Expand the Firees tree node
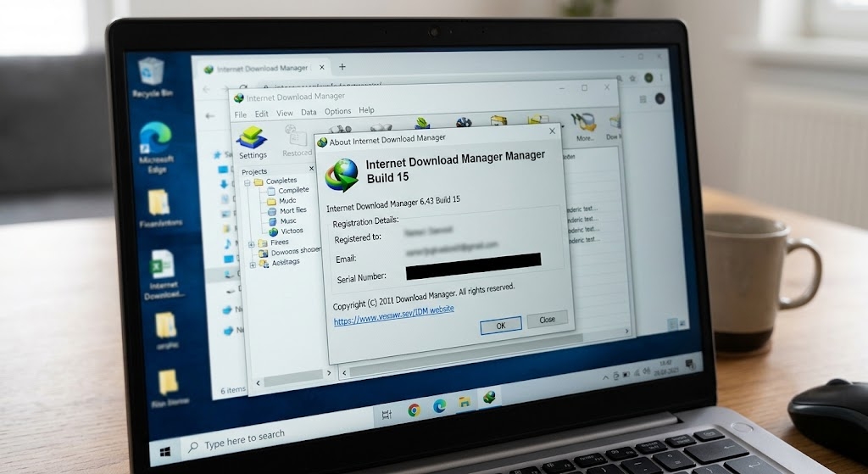 [251, 243]
